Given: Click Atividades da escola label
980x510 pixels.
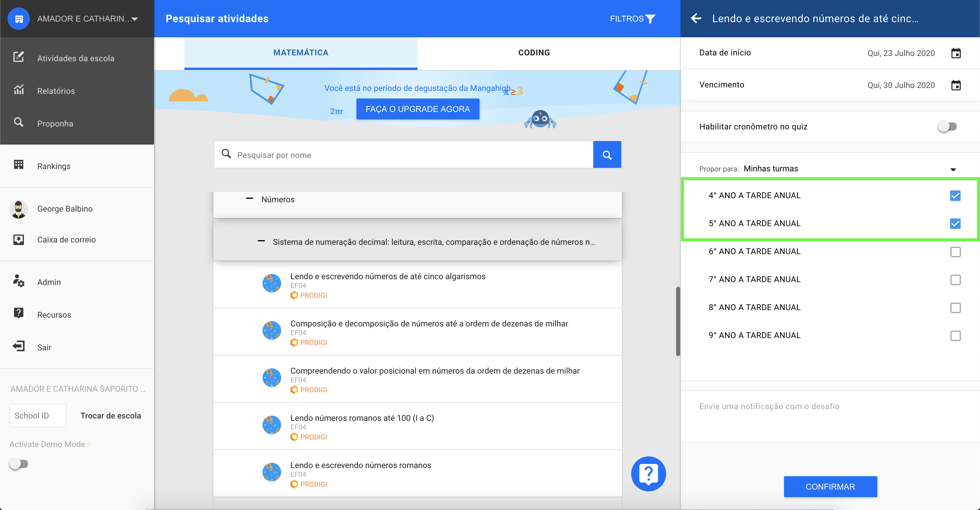Looking at the screenshot, I should (76, 58).
